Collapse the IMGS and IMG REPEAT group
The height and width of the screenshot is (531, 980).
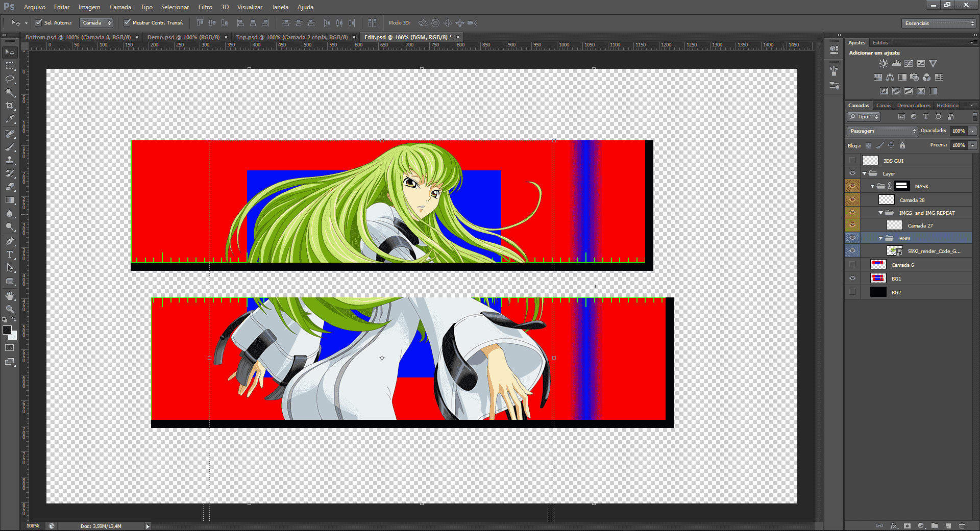coord(881,213)
